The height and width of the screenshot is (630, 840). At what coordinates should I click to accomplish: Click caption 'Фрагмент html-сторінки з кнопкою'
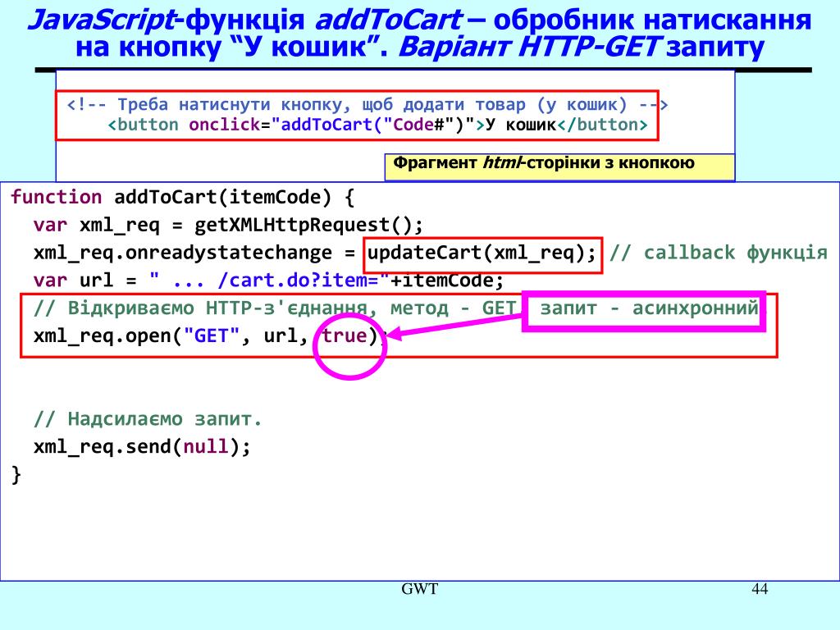[544, 162]
